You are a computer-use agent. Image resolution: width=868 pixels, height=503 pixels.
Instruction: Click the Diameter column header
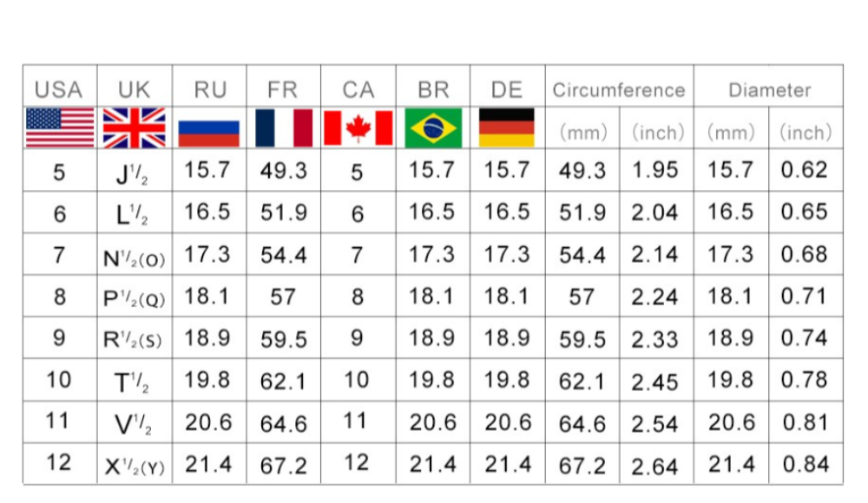[769, 90]
